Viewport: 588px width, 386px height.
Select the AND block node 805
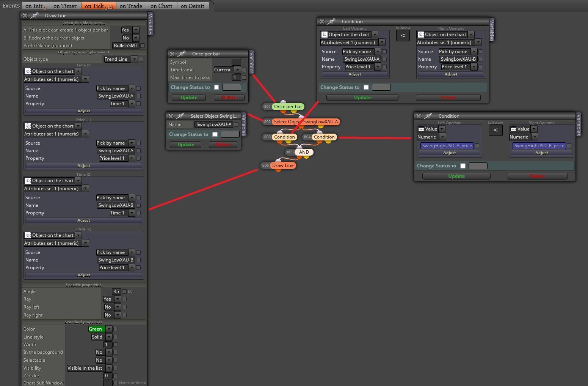point(304,152)
